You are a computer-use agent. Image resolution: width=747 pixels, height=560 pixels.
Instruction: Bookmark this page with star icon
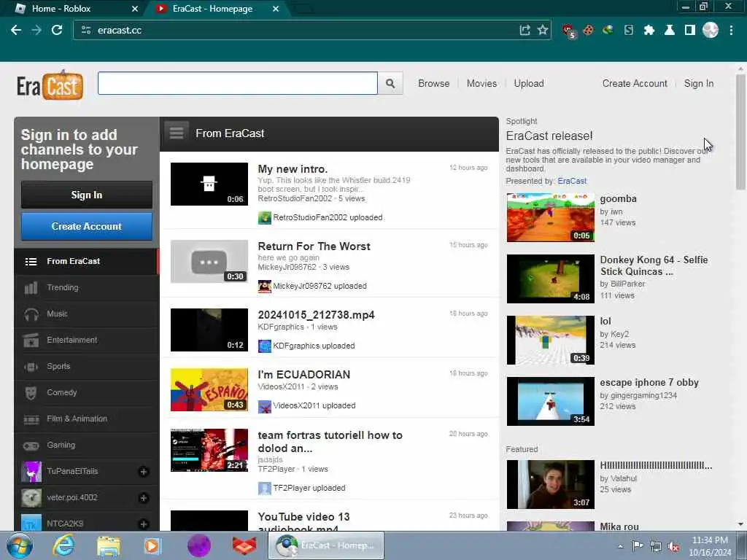pyautogui.click(x=543, y=30)
